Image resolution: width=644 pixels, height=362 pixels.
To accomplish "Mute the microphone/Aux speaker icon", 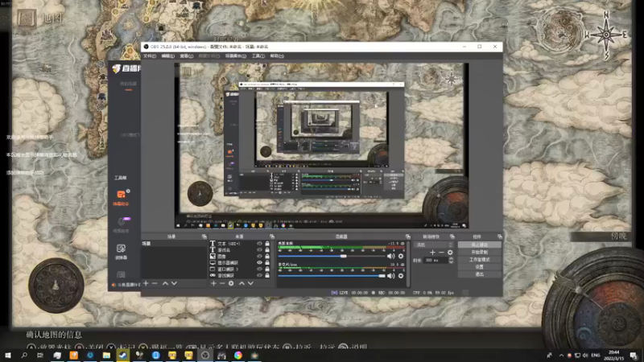I will (390, 276).
